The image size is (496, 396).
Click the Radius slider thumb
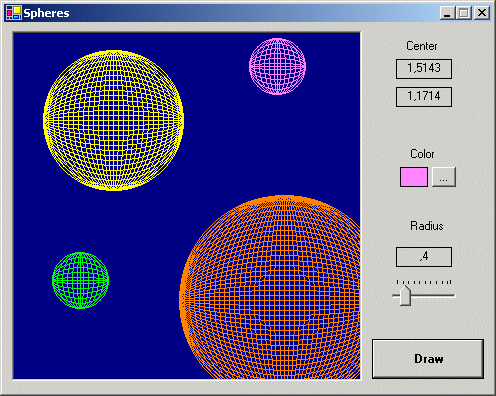(x=405, y=295)
